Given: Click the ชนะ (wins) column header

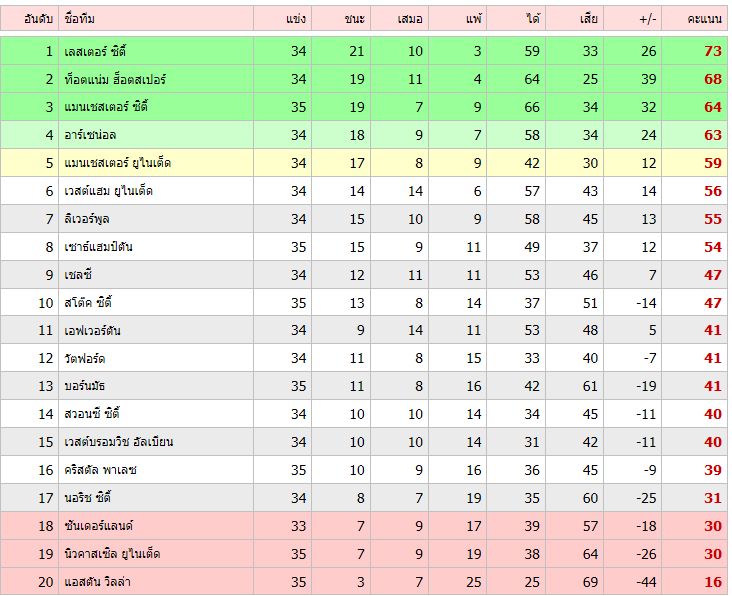Looking at the screenshot, I should point(354,18).
